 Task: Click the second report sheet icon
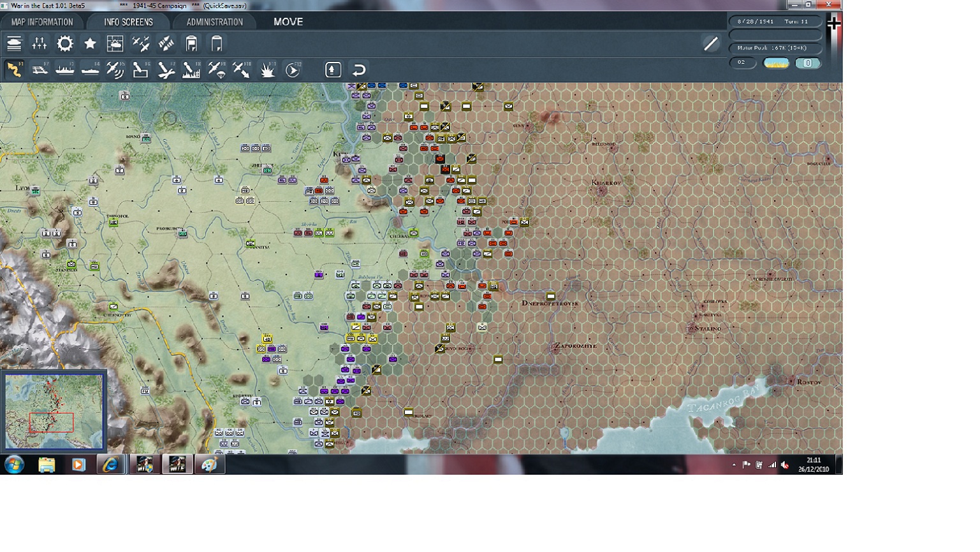(217, 43)
